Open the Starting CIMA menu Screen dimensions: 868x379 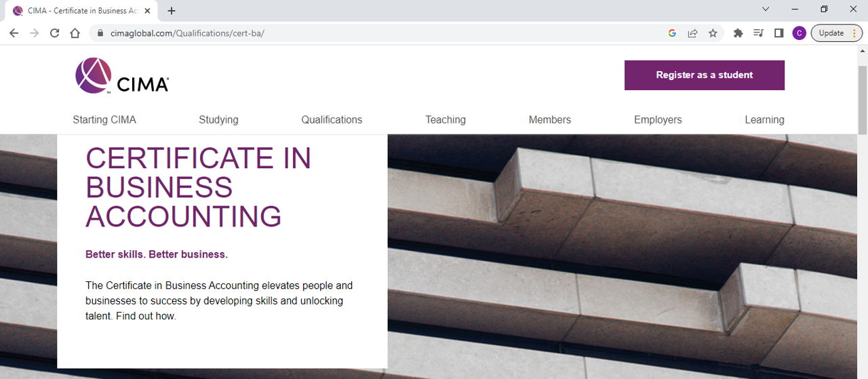104,120
